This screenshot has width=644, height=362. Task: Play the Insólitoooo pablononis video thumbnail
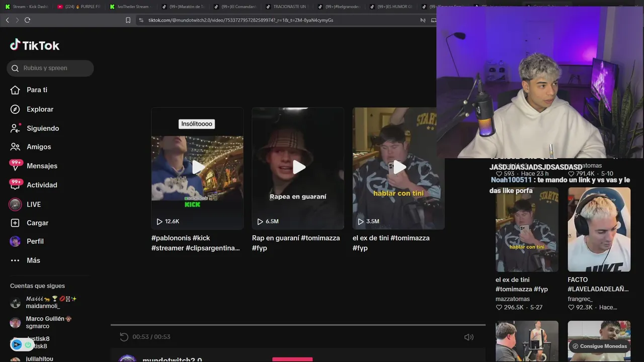click(x=197, y=168)
